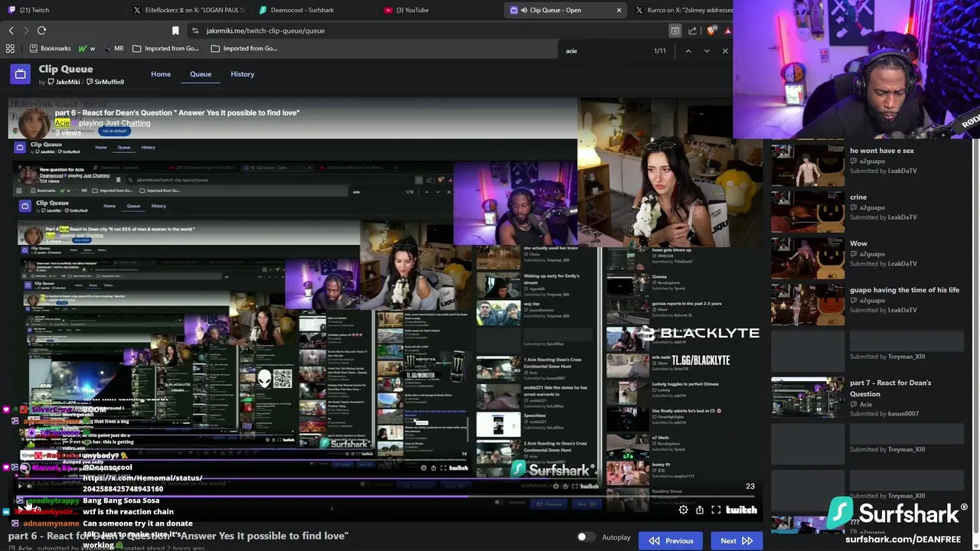Click 'Submitted by LeakDaTV' under crine
Screen dimensions: 980x551
tap(883, 217)
